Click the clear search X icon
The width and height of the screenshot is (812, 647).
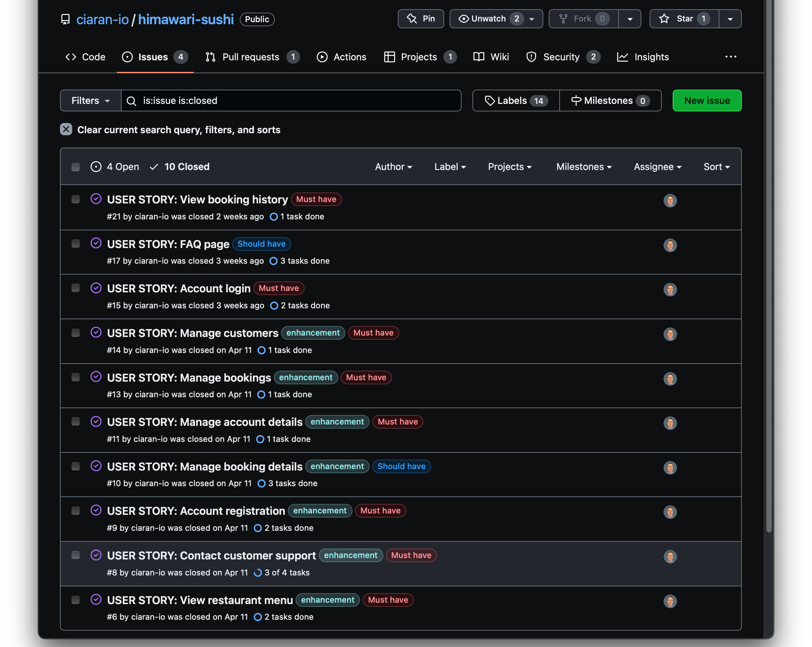coord(66,129)
